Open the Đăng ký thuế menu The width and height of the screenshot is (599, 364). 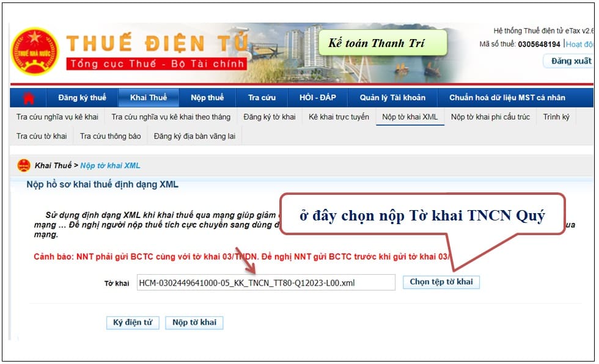(x=82, y=98)
